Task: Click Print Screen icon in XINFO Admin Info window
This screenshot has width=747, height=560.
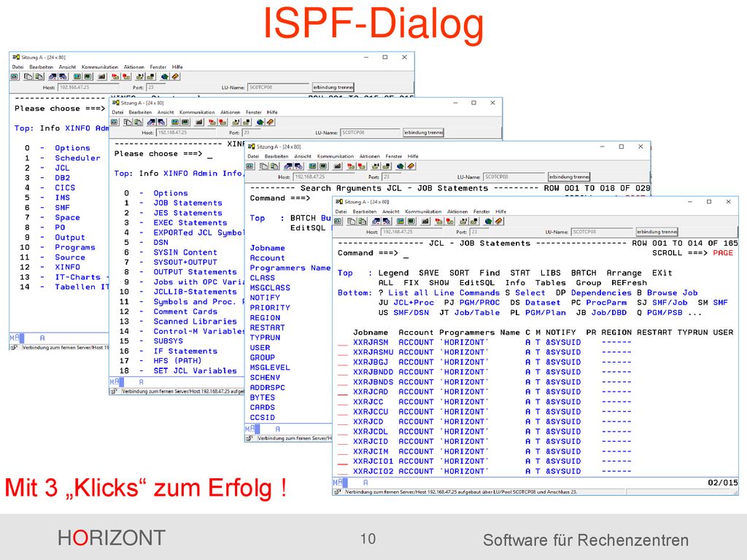Action: 115,122
